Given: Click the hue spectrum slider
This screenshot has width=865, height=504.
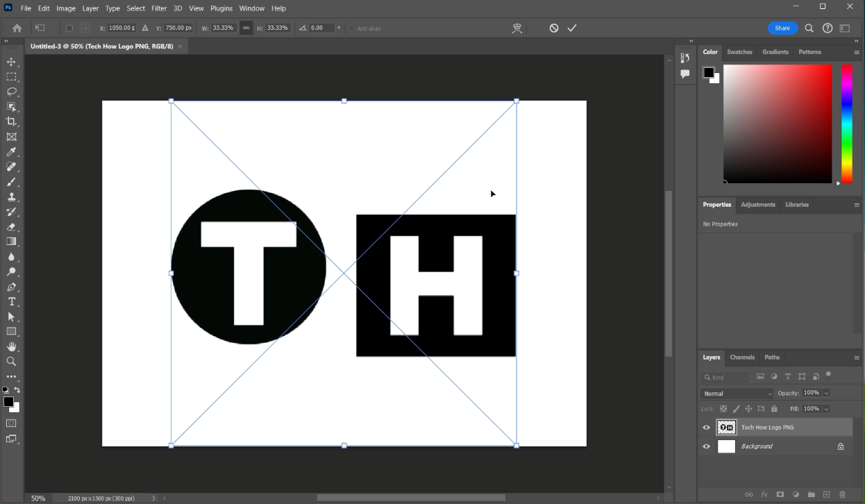Looking at the screenshot, I should pyautogui.click(x=847, y=124).
